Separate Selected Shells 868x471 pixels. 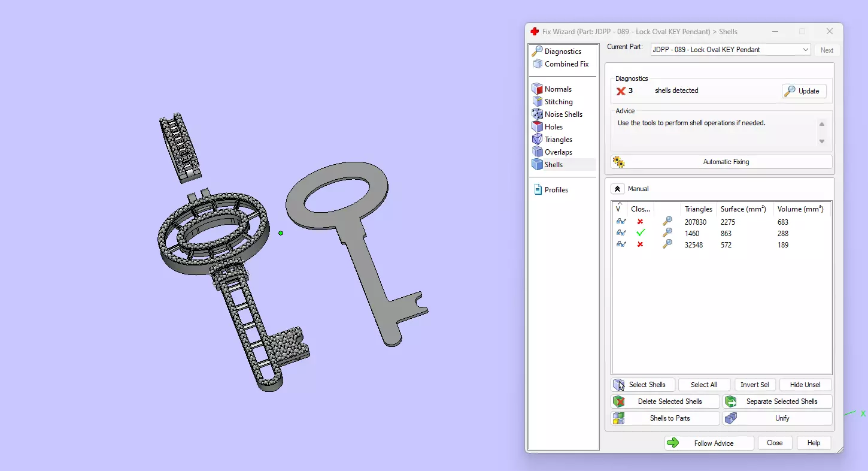tap(778, 401)
